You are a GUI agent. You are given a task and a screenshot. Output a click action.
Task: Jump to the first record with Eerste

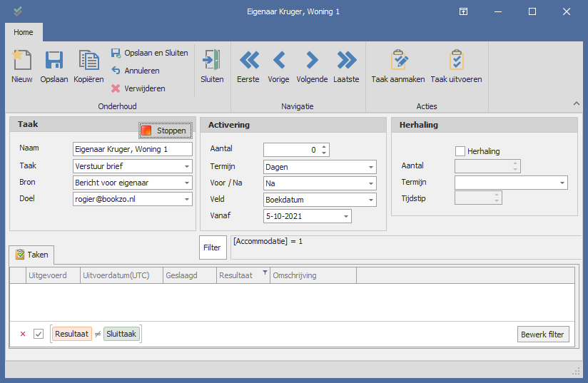pyautogui.click(x=248, y=60)
